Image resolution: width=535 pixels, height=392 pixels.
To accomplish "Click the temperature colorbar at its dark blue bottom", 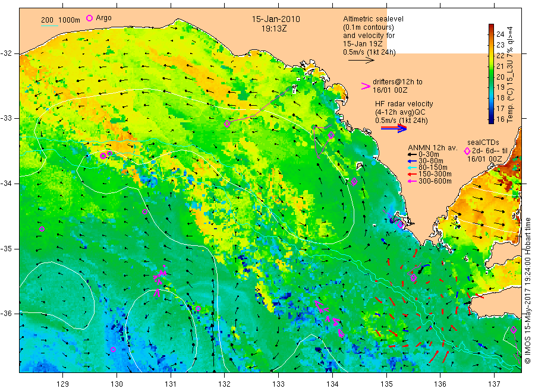I will pyautogui.click(x=492, y=120).
